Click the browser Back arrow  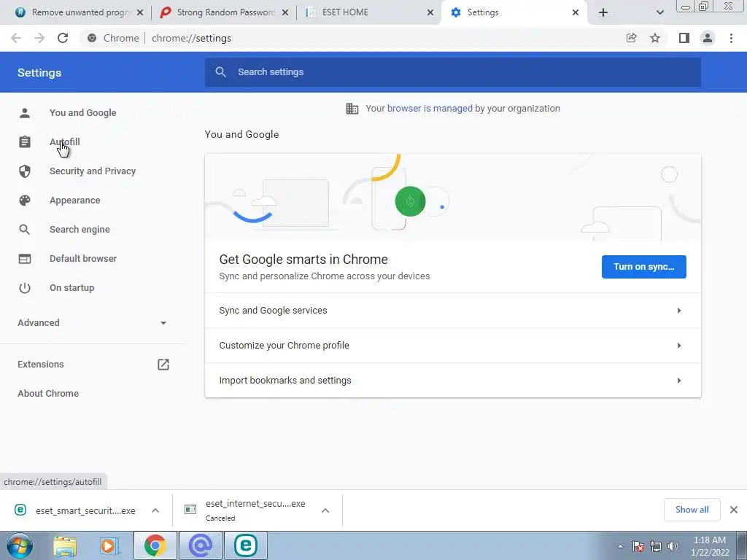click(x=16, y=38)
